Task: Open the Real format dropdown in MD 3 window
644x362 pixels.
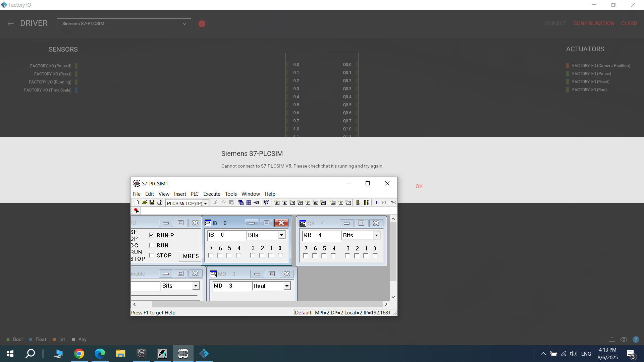Action: click(x=287, y=286)
